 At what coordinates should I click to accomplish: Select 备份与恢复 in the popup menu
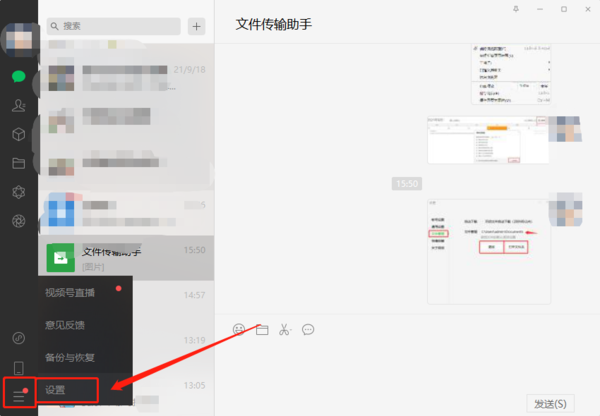coord(85,357)
